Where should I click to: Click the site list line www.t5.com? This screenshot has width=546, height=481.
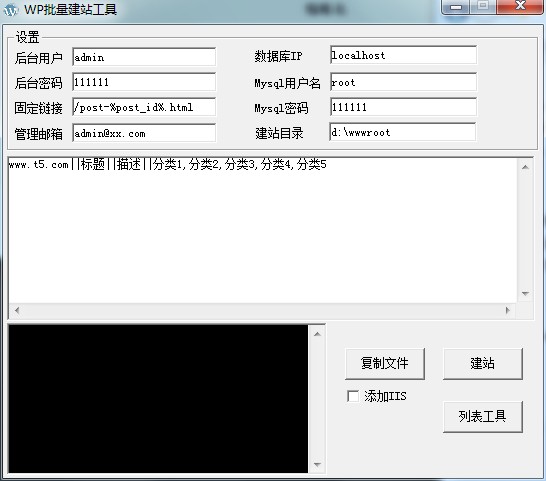coord(167,164)
